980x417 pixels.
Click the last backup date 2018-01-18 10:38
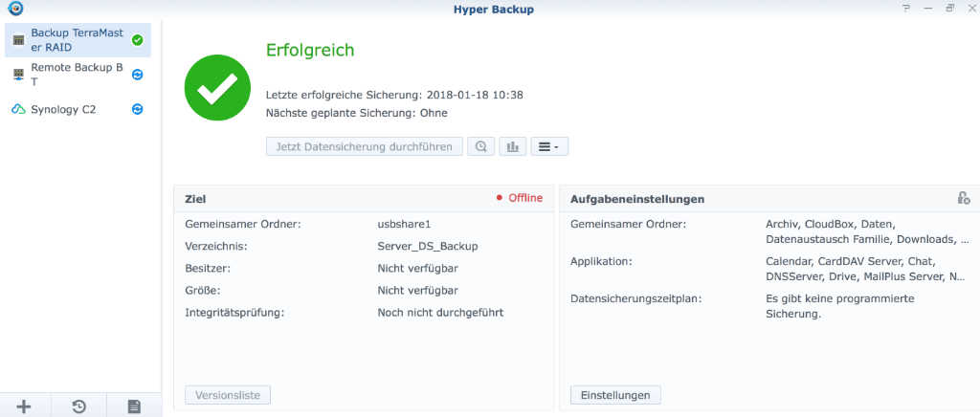475,95
